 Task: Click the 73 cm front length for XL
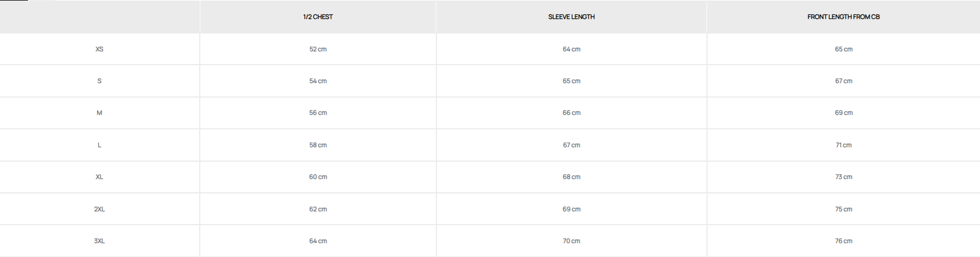pyautogui.click(x=843, y=177)
